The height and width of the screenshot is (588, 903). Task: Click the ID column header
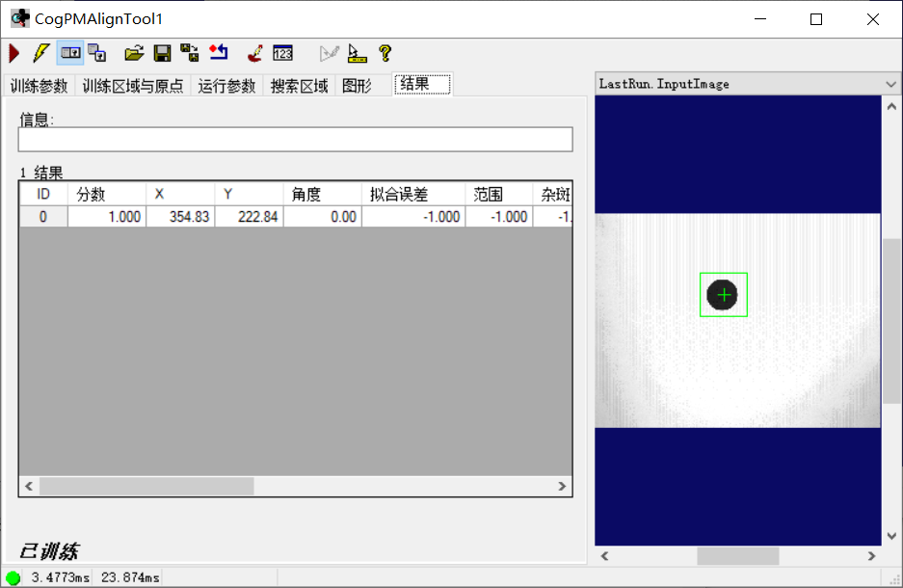pyautogui.click(x=43, y=194)
